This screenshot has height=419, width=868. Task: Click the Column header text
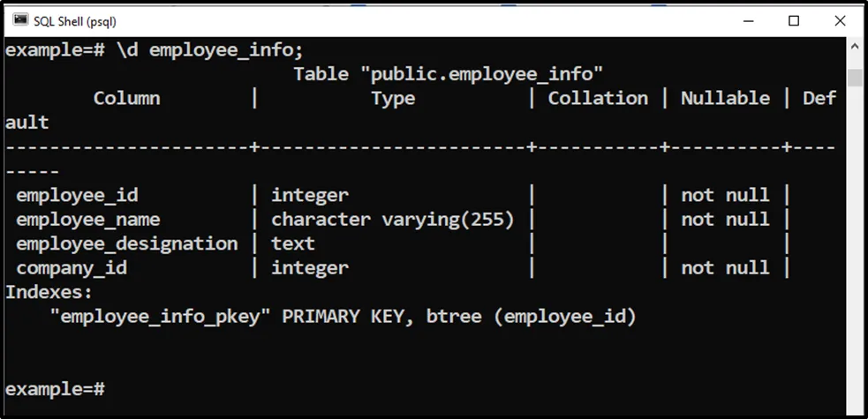pos(126,99)
